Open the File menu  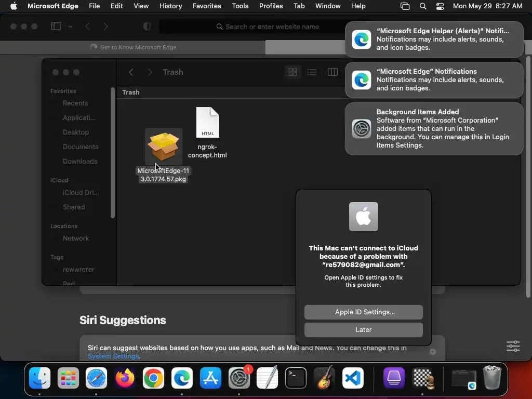tap(95, 6)
